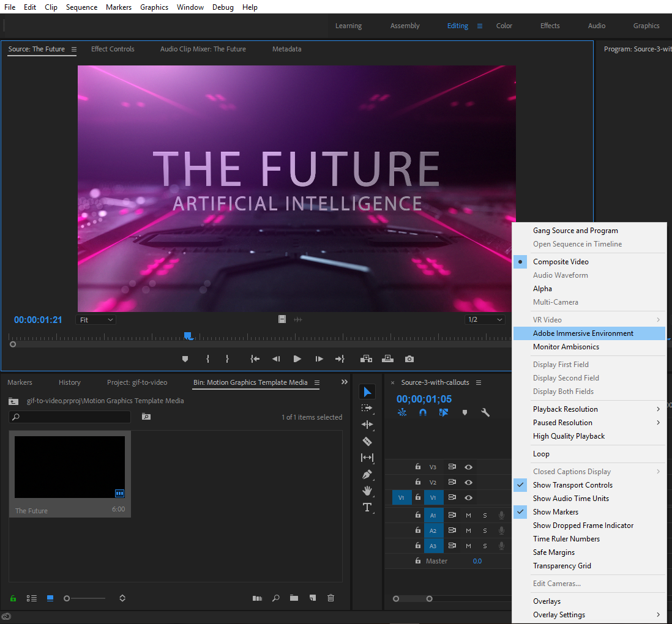672x624 pixels.
Task: Activate the Hand tool
Action: (x=367, y=491)
